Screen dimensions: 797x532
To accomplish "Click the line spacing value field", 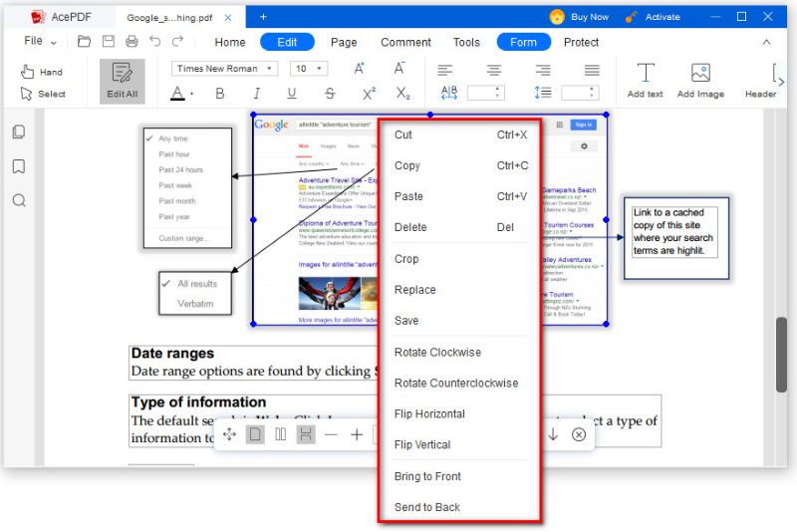I will (x=580, y=93).
